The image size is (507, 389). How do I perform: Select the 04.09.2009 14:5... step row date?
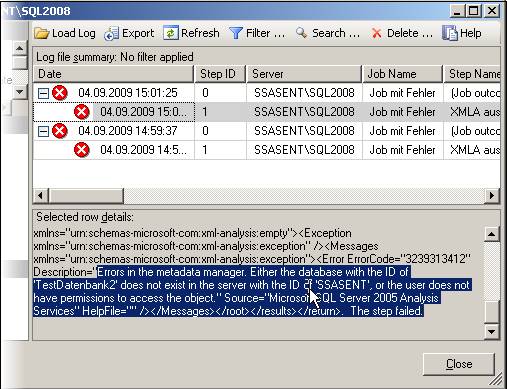(x=143, y=150)
